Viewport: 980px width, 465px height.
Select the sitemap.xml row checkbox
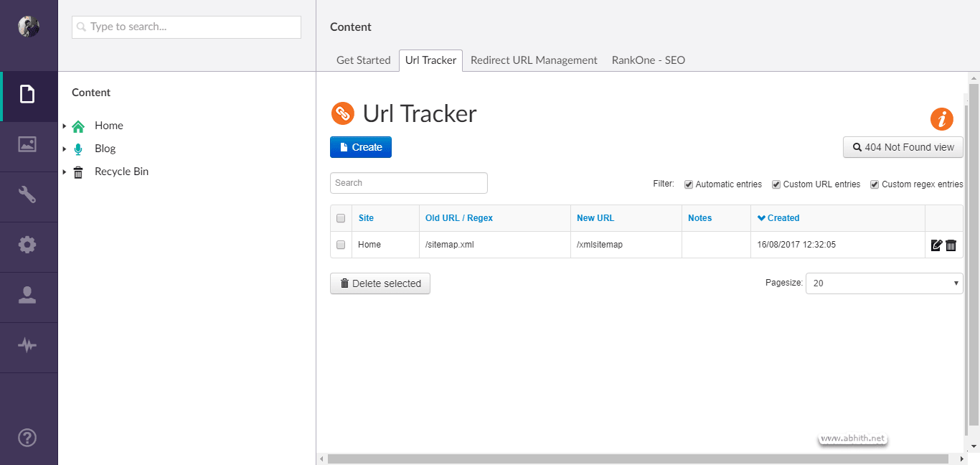tap(340, 245)
